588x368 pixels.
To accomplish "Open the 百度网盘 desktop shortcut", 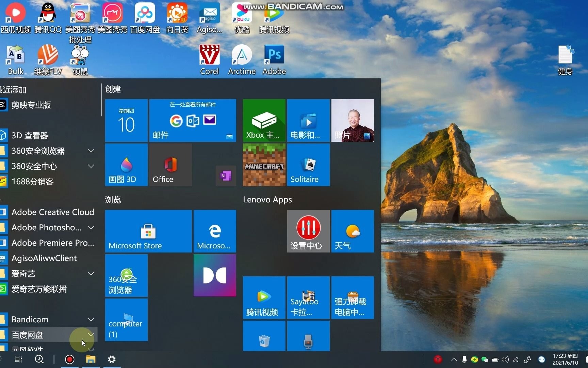I will (x=145, y=18).
